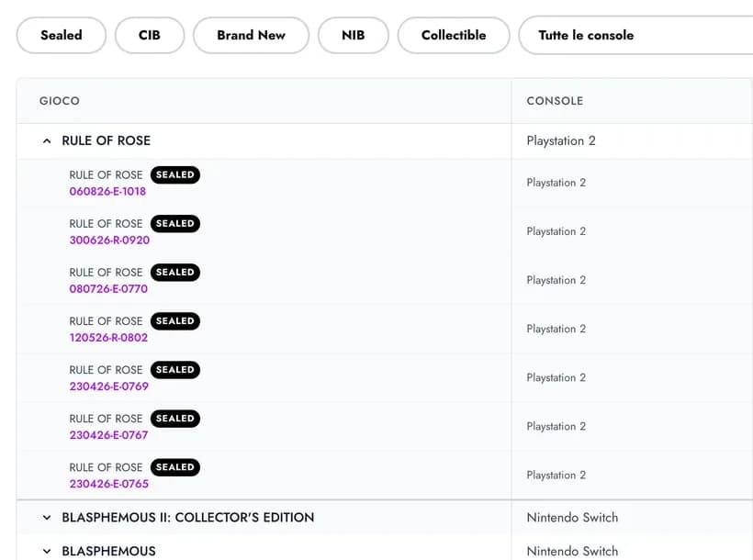Expand the BLASPHEMOUS row chevron

point(47,551)
